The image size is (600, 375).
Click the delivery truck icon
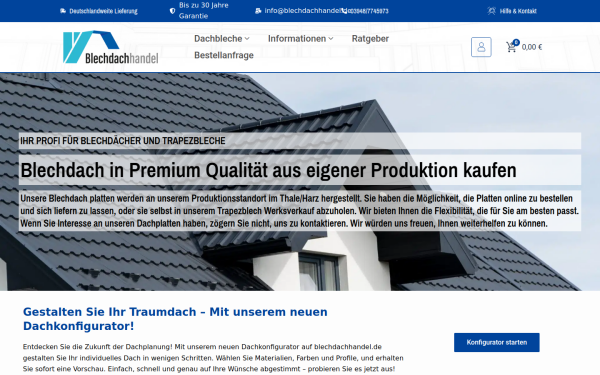click(63, 11)
